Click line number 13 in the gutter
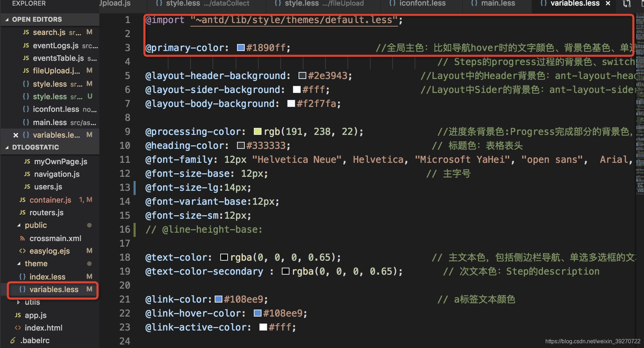The image size is (644, 348). point(125,188)
